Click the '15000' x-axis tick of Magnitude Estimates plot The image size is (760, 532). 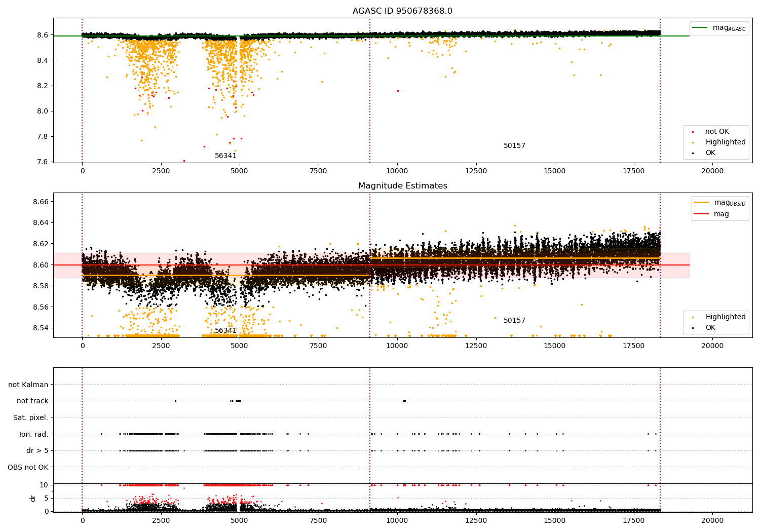(555, 346)
